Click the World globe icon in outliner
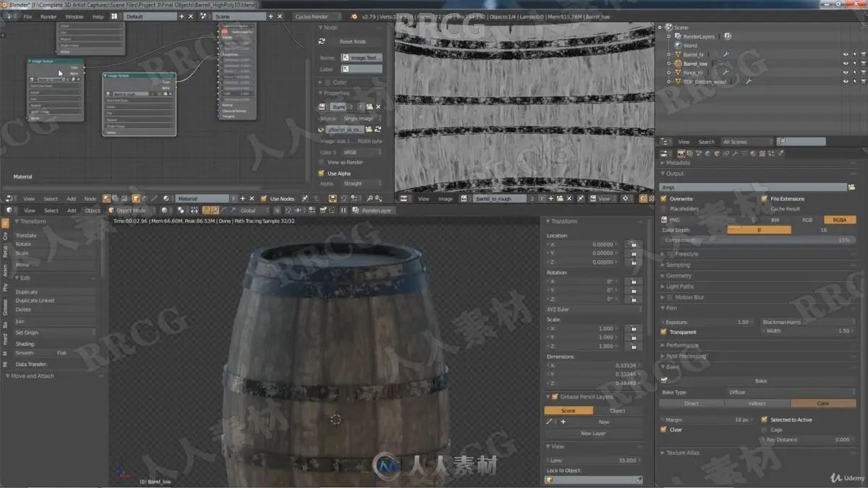The height and width of the screenshot is (488, 868). [x=678, y=45]
